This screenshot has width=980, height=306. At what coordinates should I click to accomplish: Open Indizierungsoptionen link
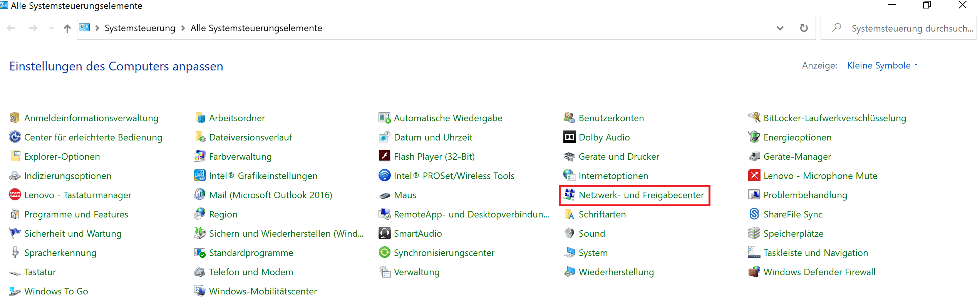(68, 176)
